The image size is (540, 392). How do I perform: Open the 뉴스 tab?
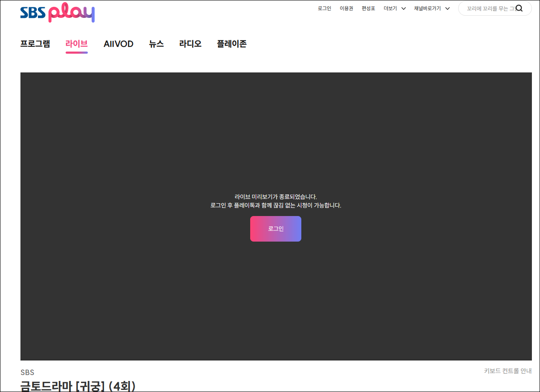pos(156,44)
